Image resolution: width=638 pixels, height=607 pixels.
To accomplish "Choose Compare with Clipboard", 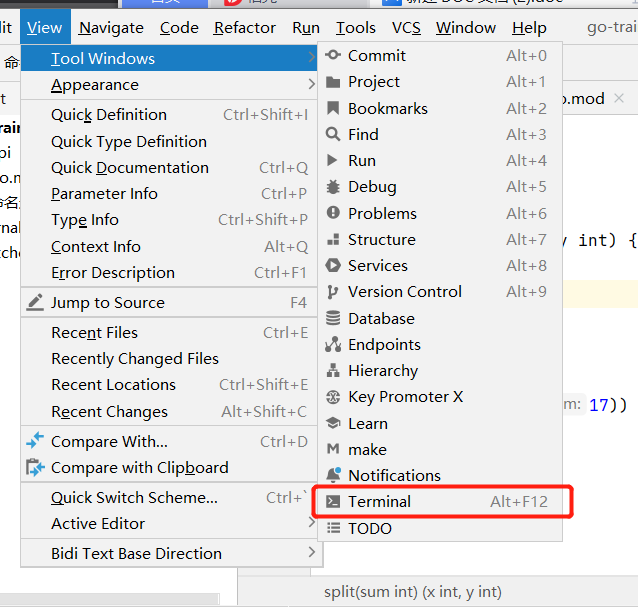I will coord(139,467).
